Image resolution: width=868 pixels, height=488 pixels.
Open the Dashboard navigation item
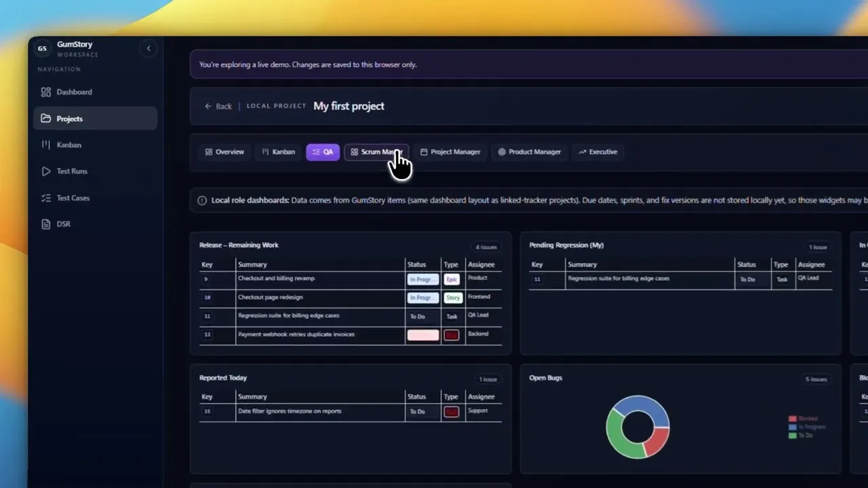point(95,92)
